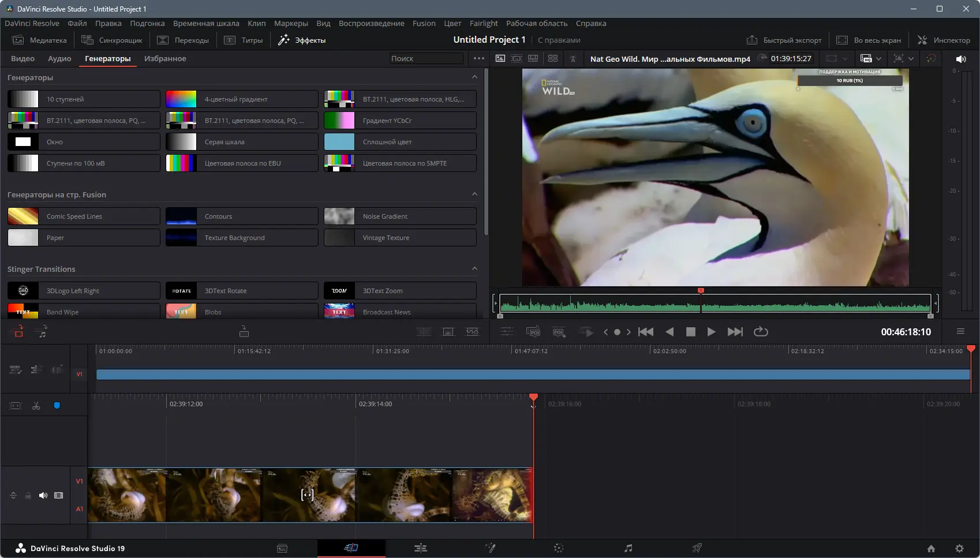Click the scissors split clip icon
Viewport: 980px width, 558px height.
[36, 406]
